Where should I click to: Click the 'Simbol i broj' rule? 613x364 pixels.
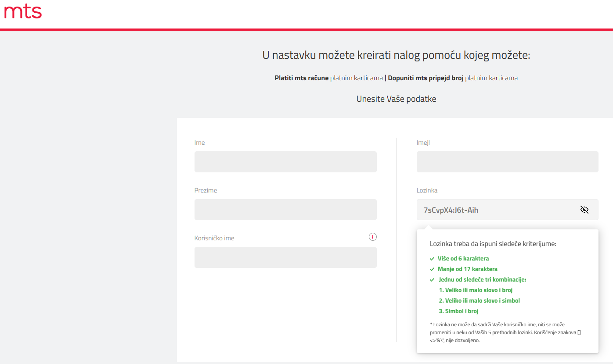tap(458, 311)
